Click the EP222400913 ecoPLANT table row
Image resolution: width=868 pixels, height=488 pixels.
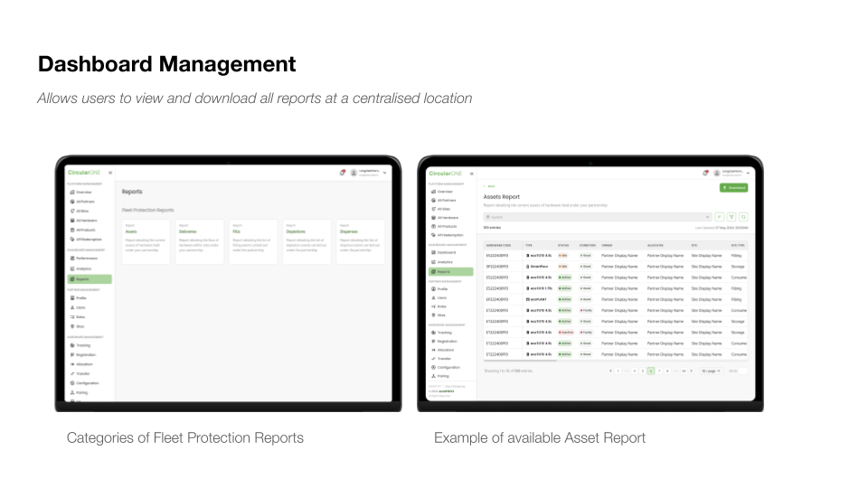pyautogui.click(x=615, y=299)
